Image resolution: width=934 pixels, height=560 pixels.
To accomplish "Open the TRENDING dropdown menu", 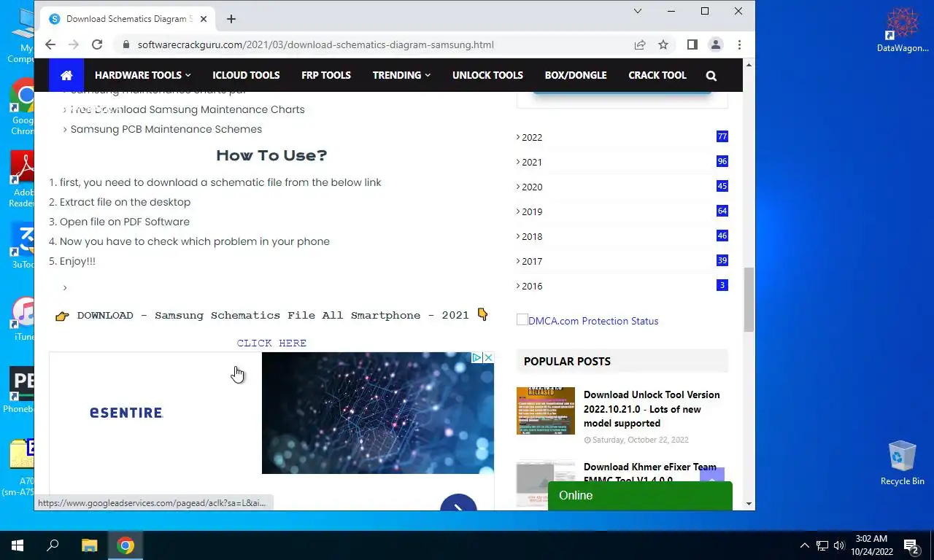I will pyautogui.click(x=401, y=75).
